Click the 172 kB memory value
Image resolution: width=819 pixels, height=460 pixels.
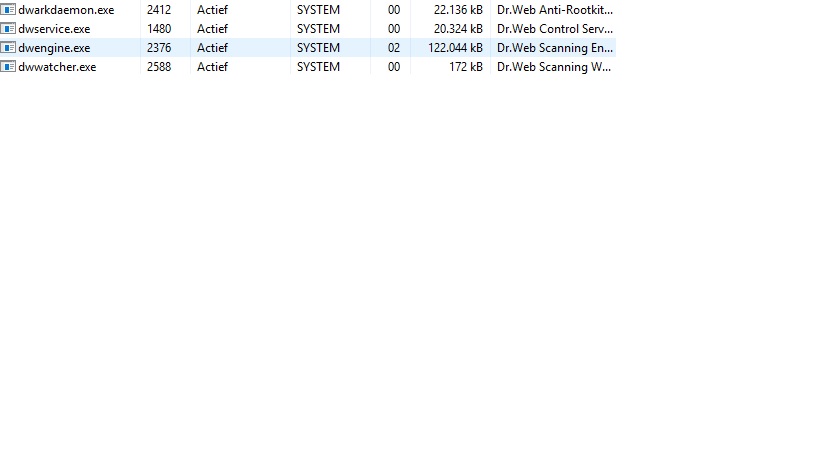(466, 67)
